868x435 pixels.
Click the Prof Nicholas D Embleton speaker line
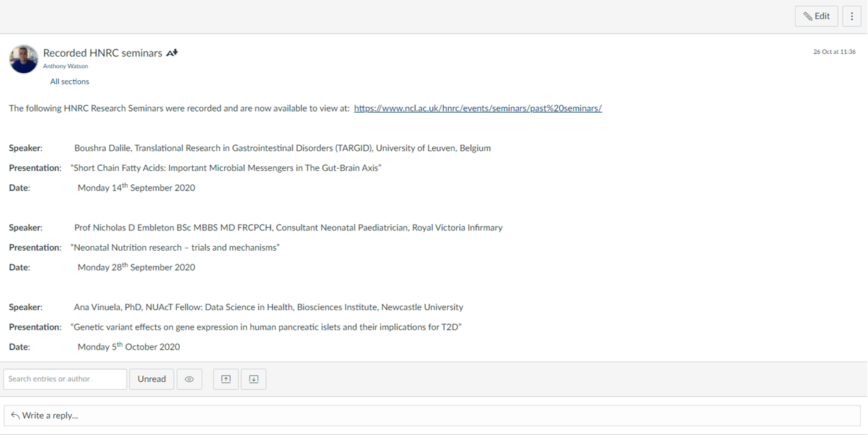click(288, 228)
